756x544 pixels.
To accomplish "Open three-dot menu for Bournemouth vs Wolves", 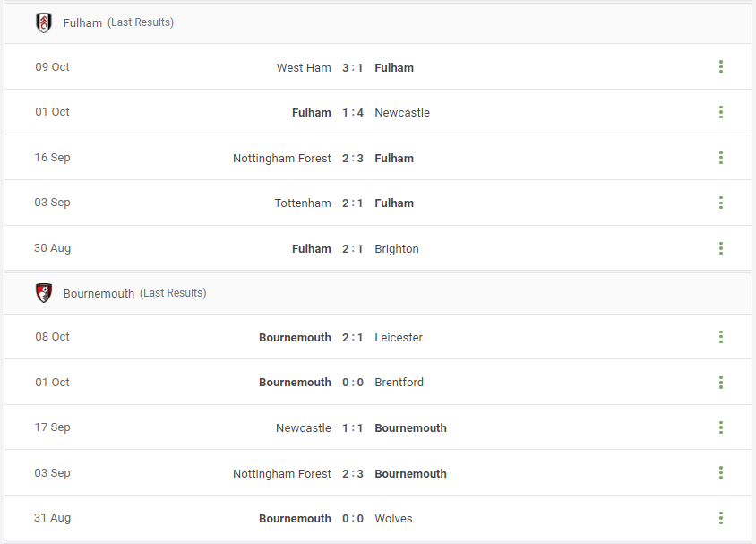I will click(721, 518).
